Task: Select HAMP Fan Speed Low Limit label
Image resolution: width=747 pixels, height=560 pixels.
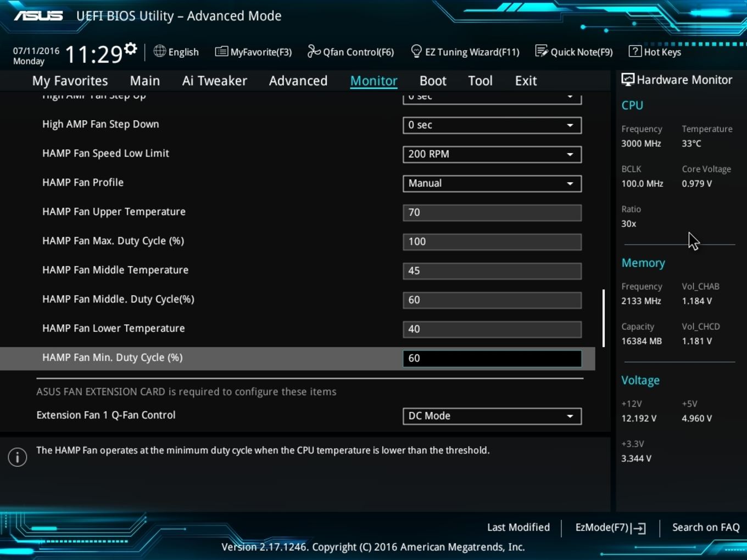Action: coord(105,153)
